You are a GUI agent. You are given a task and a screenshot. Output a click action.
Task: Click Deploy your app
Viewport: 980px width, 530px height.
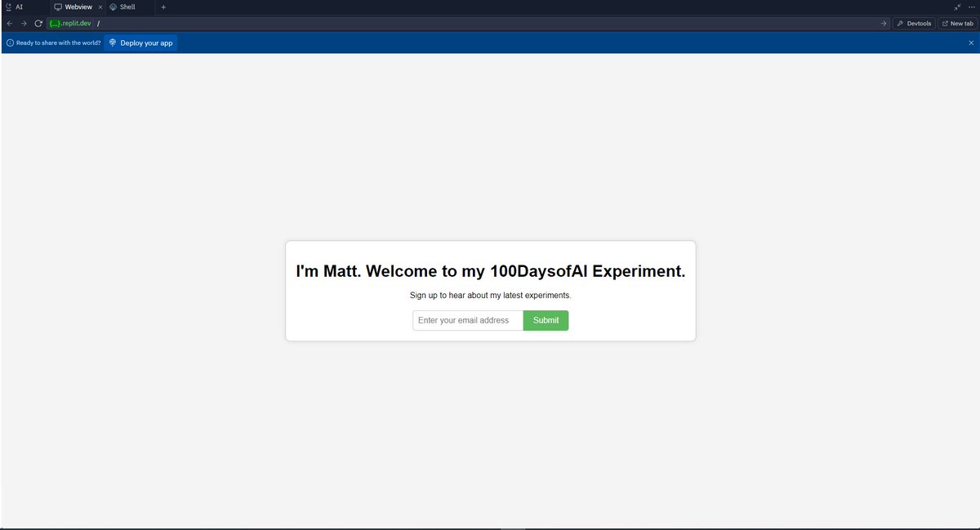pyautogui.click(x=140, y=42)
